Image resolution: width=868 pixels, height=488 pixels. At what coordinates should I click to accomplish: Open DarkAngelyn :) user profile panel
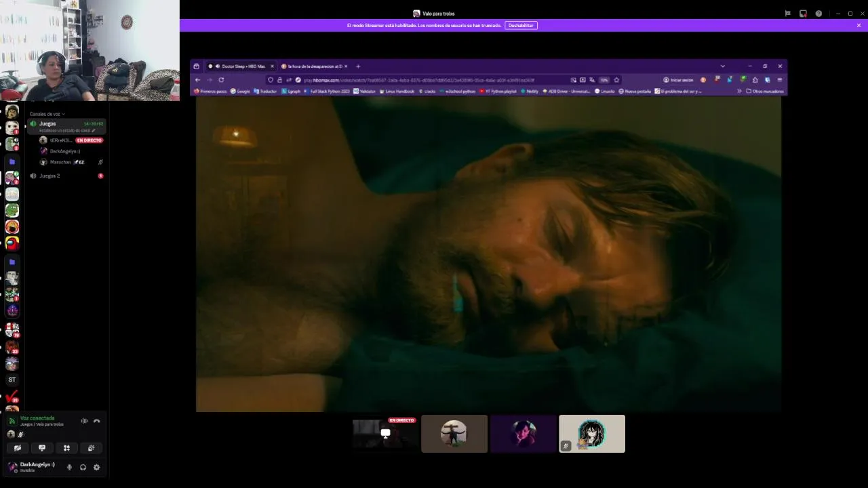tap(33, 467)
